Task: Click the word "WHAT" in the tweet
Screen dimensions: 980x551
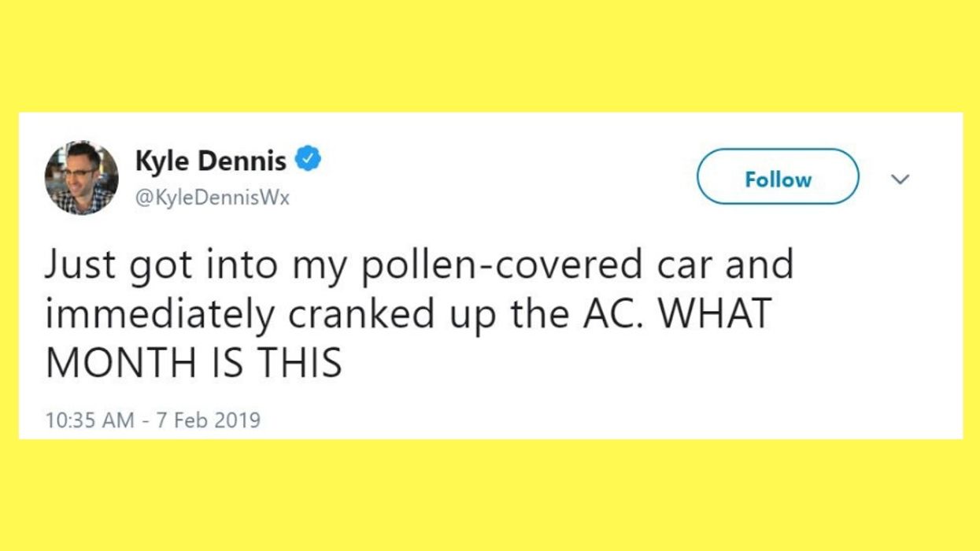Action: pos(716,314)
